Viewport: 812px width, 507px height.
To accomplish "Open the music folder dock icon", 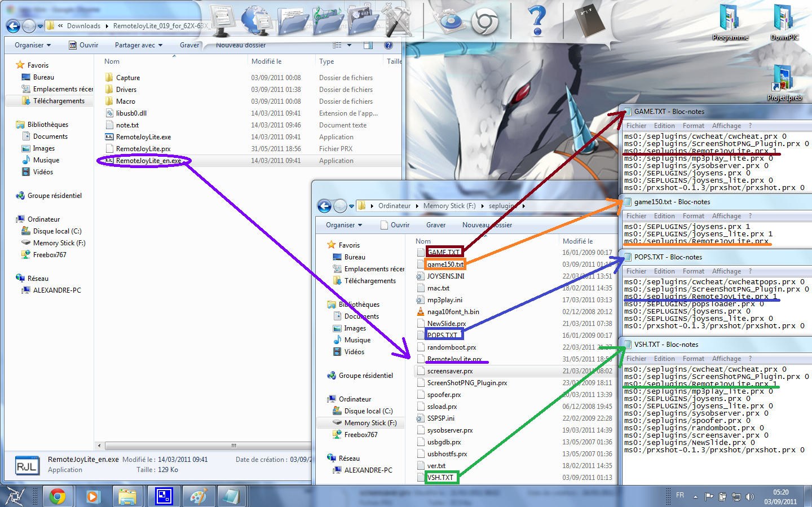I will click(x=329, y=20).
